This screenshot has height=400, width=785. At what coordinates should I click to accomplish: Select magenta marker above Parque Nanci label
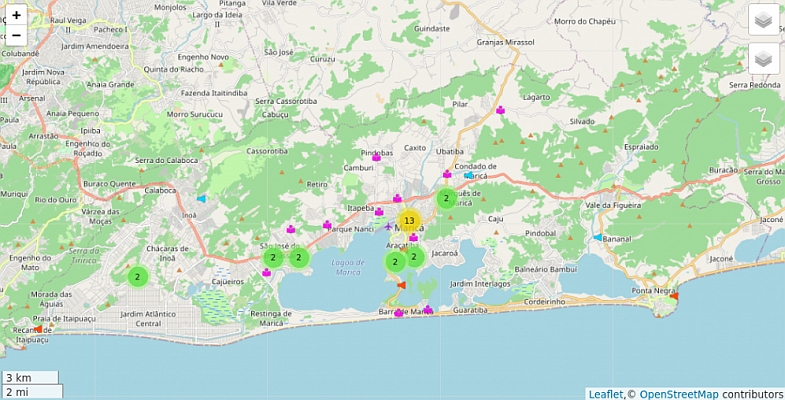[x=327, y=224]
